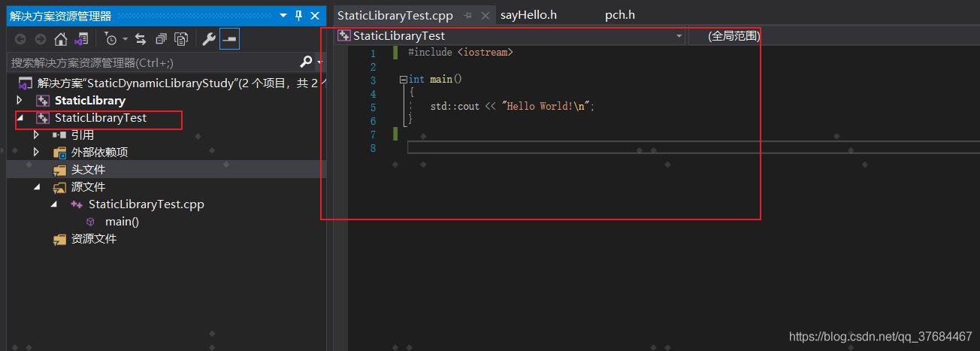Expand the 引用 references node
980x351 pixels.
[36, 135]
